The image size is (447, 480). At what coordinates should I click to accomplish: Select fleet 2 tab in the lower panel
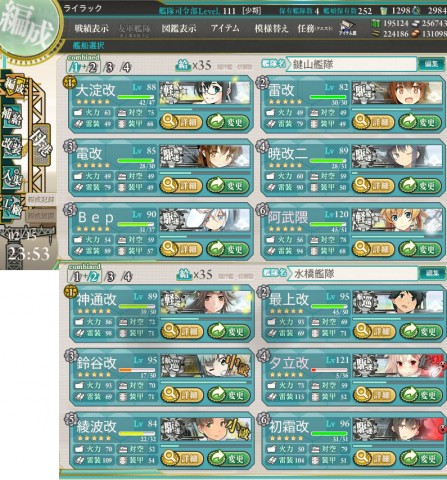point(94,277)
